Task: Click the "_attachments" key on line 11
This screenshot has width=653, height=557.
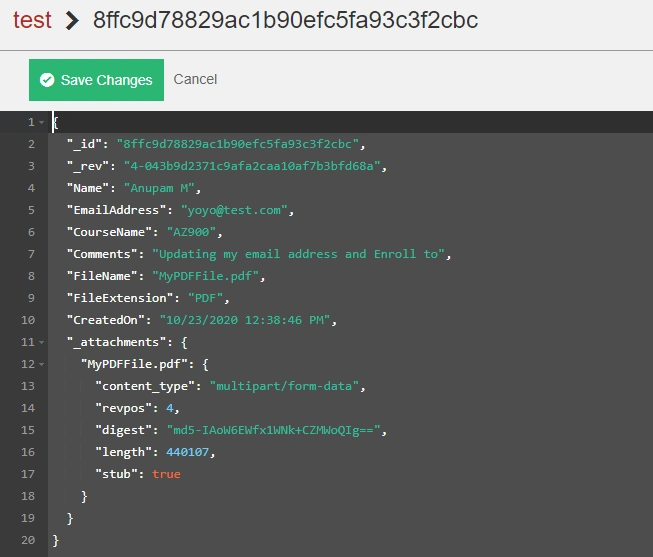Action: (116, 342)
